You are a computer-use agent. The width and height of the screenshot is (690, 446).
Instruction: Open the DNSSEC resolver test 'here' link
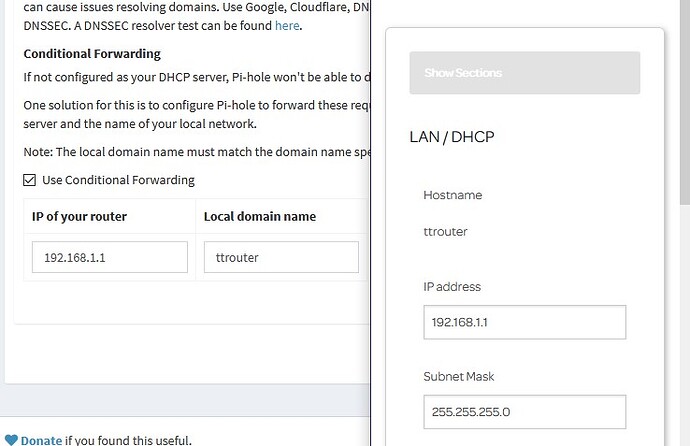(x=287, y=25)
